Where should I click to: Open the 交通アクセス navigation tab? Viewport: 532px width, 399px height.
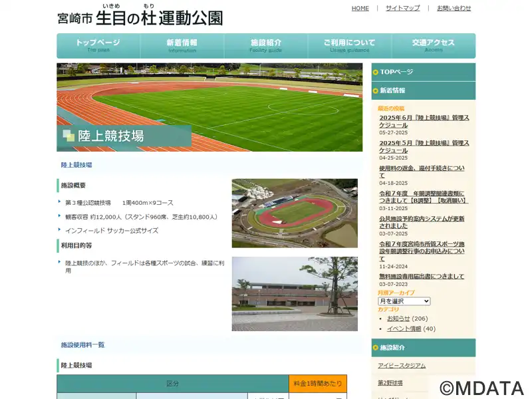click(434, 46)
